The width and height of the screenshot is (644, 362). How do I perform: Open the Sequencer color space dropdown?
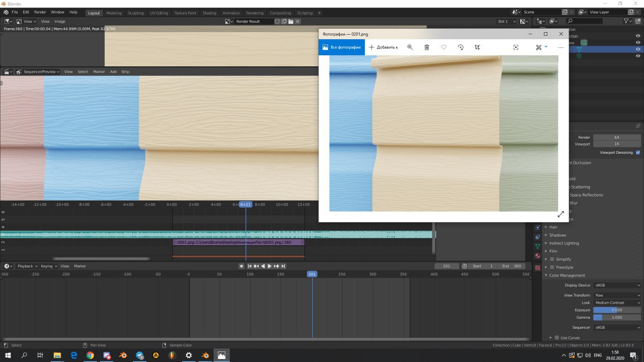(x=617, y=327)
